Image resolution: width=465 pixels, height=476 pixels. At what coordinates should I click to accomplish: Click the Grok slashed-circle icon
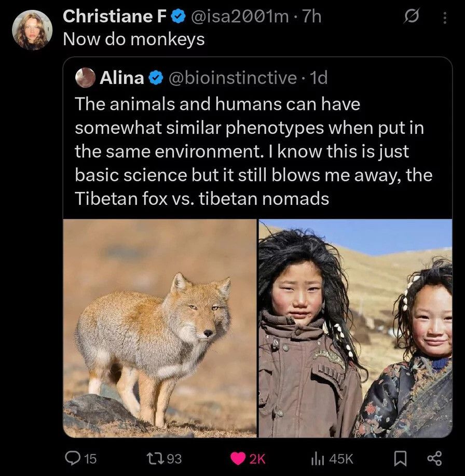click(411, 18)
